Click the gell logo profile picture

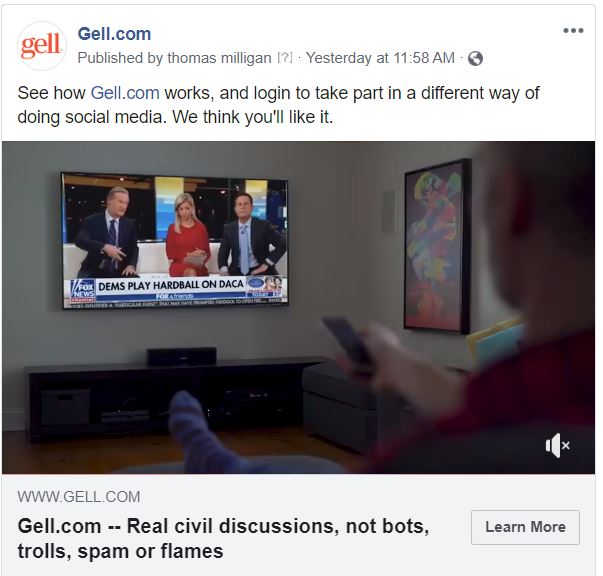41,46
